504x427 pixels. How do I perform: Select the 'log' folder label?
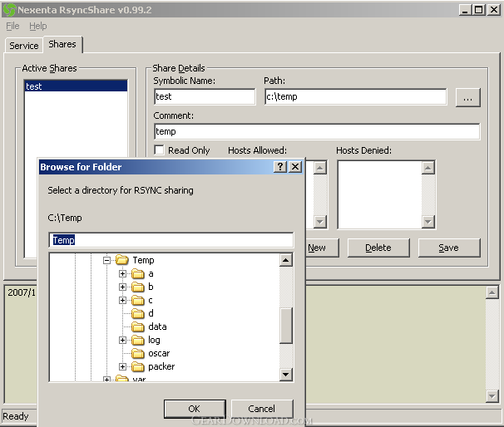tap(154, 340)
